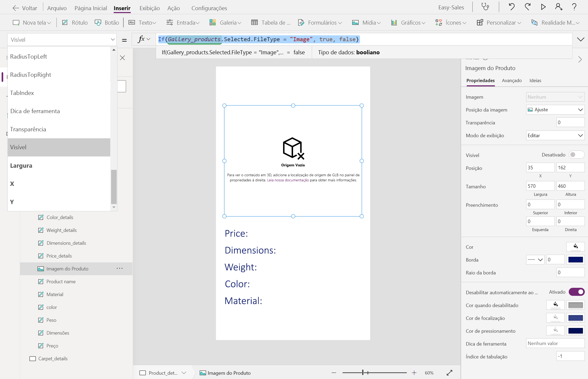Open the Gráficos dropdown
The height and width of the screenshot is (379, 588).
click(408, 23)
